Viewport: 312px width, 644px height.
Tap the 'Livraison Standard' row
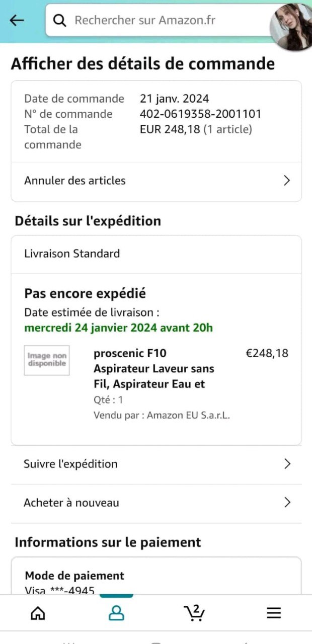[157, 254]
